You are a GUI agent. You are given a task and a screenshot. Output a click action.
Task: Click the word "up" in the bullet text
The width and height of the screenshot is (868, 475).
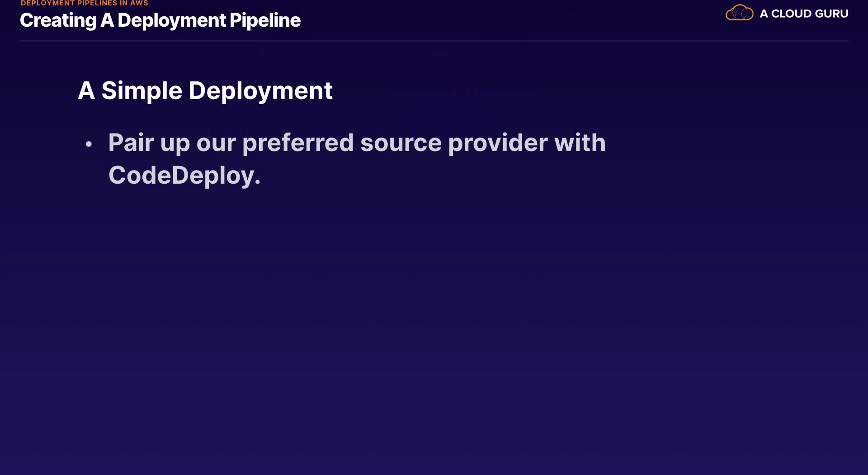pos(175,144)
